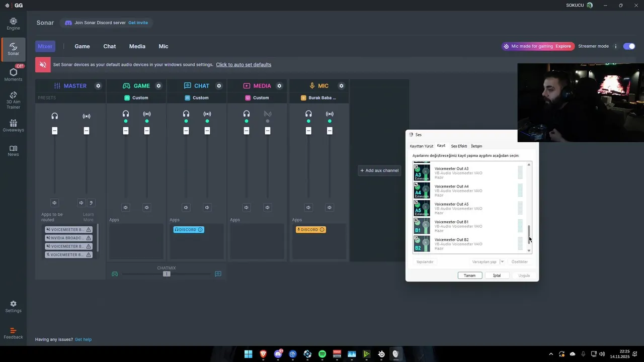Click the user avatar next to SOKUCU

pyautogui.click(x=590, y=5)
